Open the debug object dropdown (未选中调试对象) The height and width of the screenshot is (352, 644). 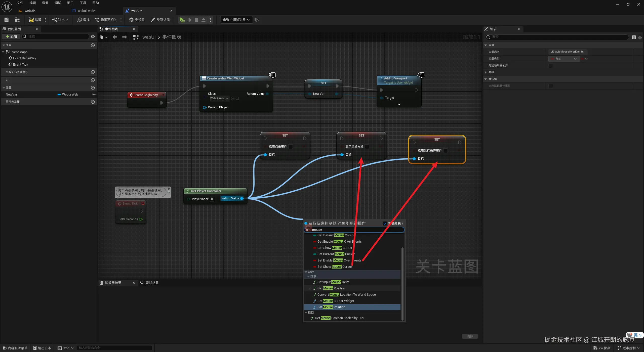point(236,20)
